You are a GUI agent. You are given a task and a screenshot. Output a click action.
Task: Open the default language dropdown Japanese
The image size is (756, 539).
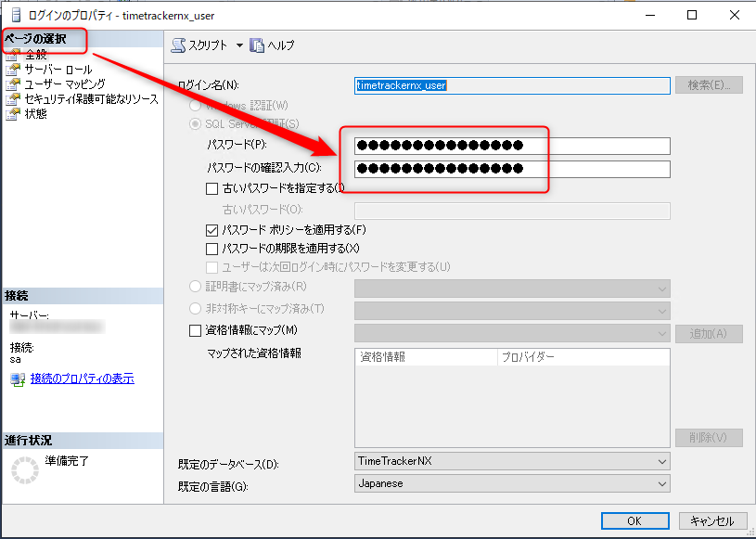(512, 483)
